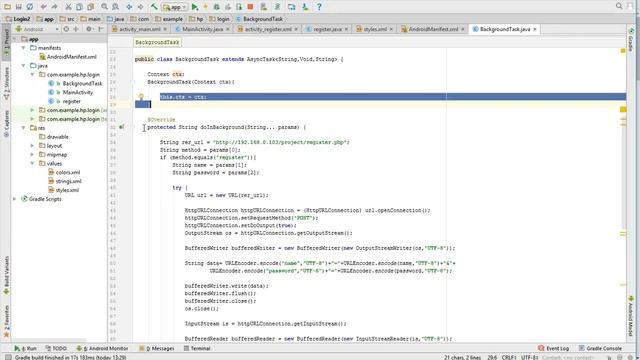The width and height of the screenshot is (640, 360).
Task: Click the src breadcrumb
Action: tap(67, 19)
